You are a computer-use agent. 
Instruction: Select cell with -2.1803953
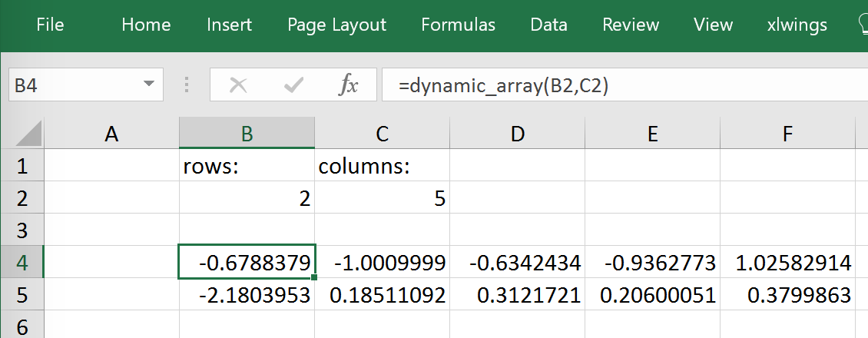247,294
